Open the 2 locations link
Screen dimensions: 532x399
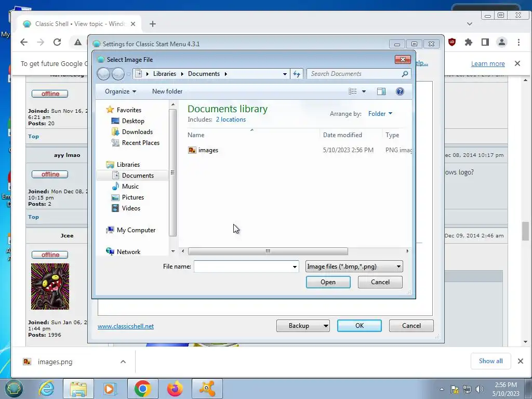coord(231,119)
